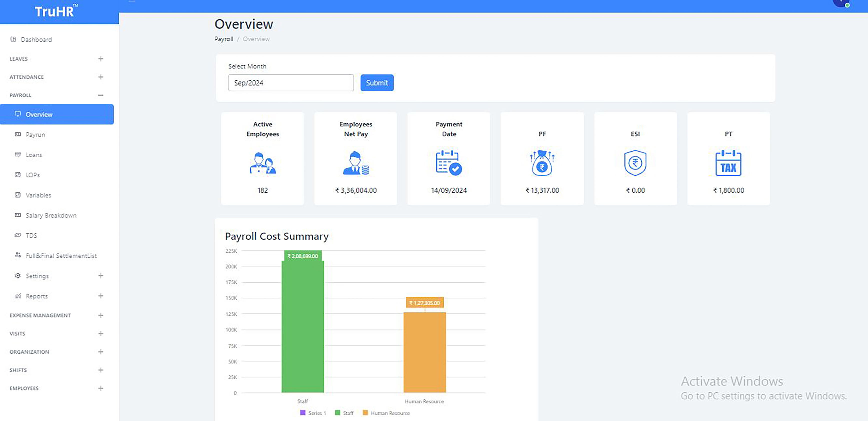Select Overview in Payroll menu
The height and width of the screenshot is (421, 868).
point(57,114)
